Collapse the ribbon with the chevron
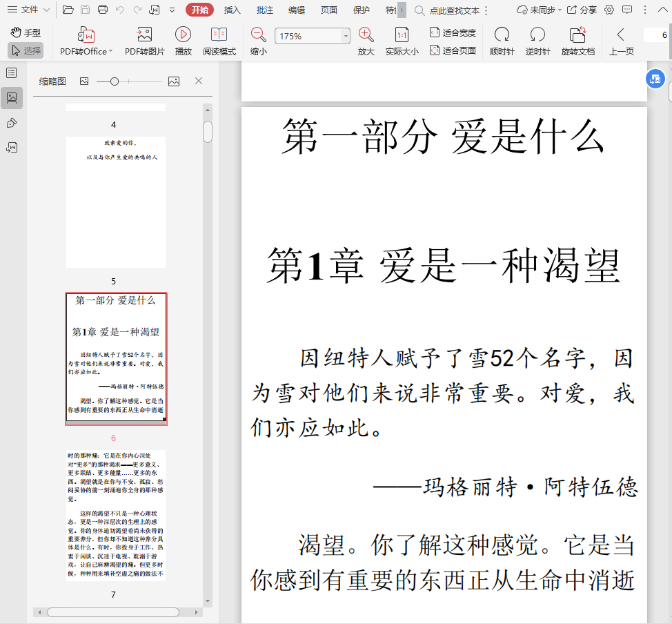Viewport: 672px width, 624px height. click(x=662, y=10)
